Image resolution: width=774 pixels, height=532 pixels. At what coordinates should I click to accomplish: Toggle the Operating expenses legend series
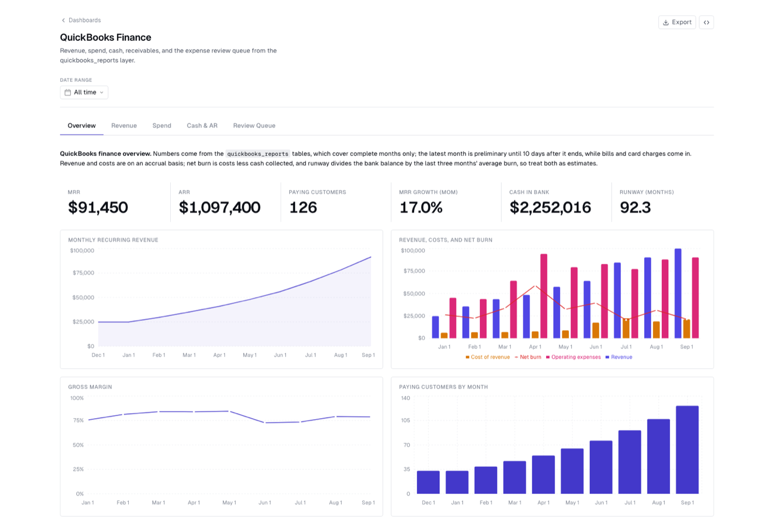coord(573,357)
